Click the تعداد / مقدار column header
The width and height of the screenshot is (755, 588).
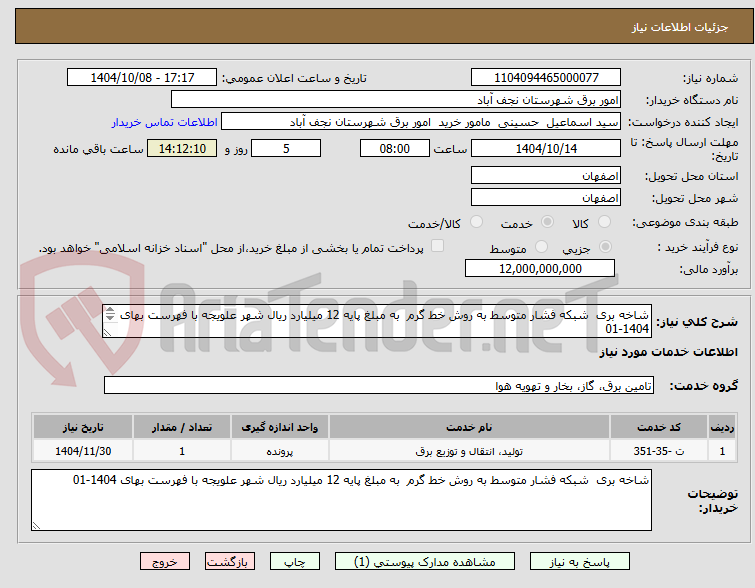click(182, 427)
